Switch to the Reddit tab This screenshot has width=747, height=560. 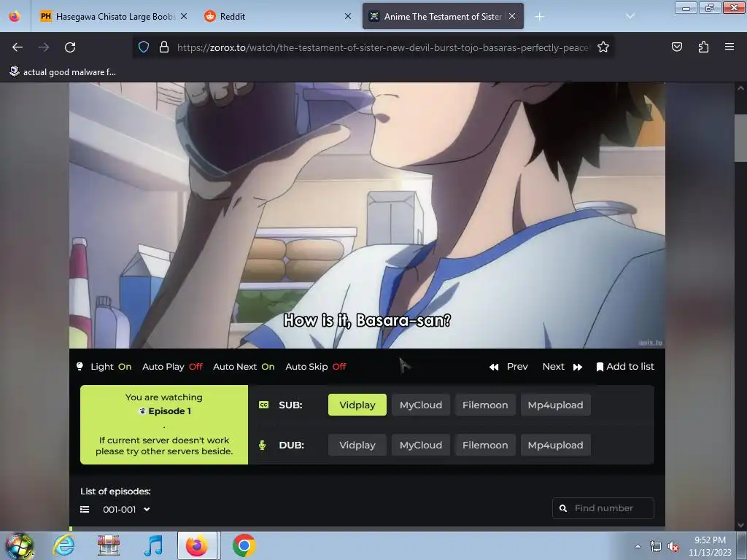pyautogui.click(x=278, y=17)
